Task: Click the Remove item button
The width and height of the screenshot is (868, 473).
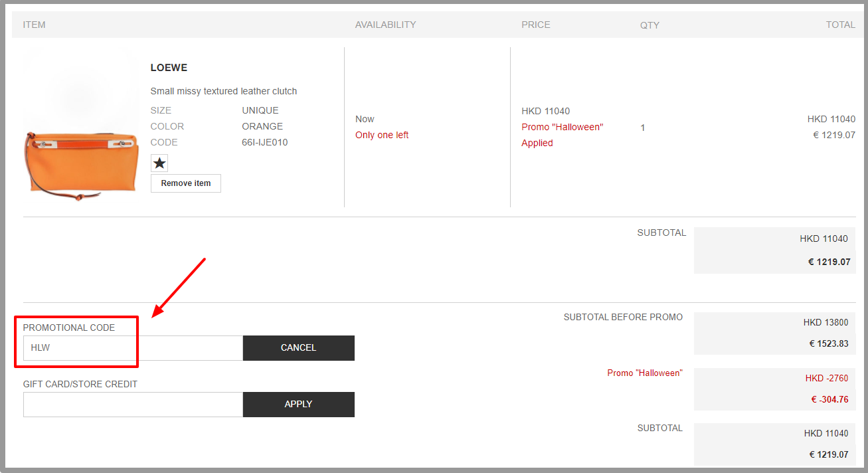Action: pyautogui.click(x=186, y=183)
